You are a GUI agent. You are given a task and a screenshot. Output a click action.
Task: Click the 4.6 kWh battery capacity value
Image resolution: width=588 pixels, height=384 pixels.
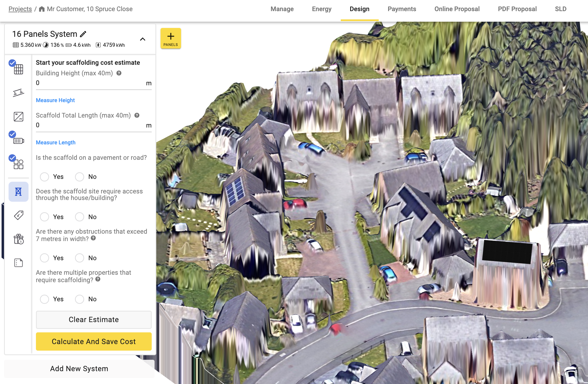point(82,45)
